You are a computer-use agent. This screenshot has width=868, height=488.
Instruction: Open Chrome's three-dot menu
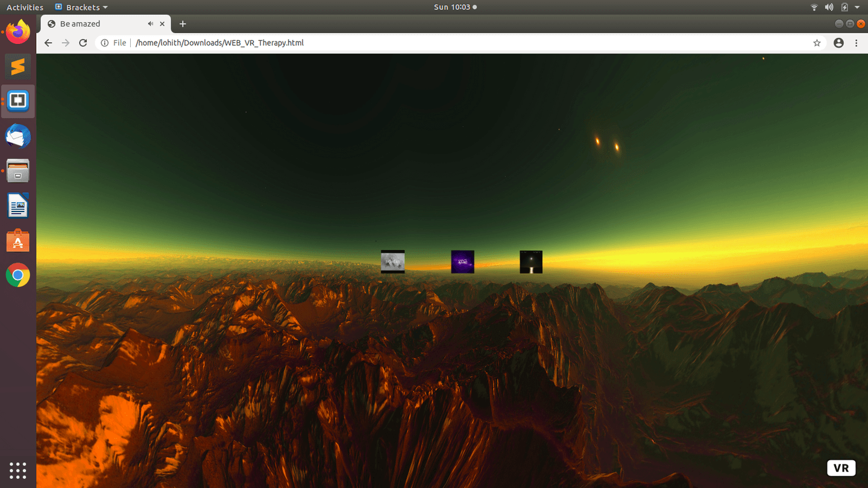pyautogui.click(x=856, y=43)
